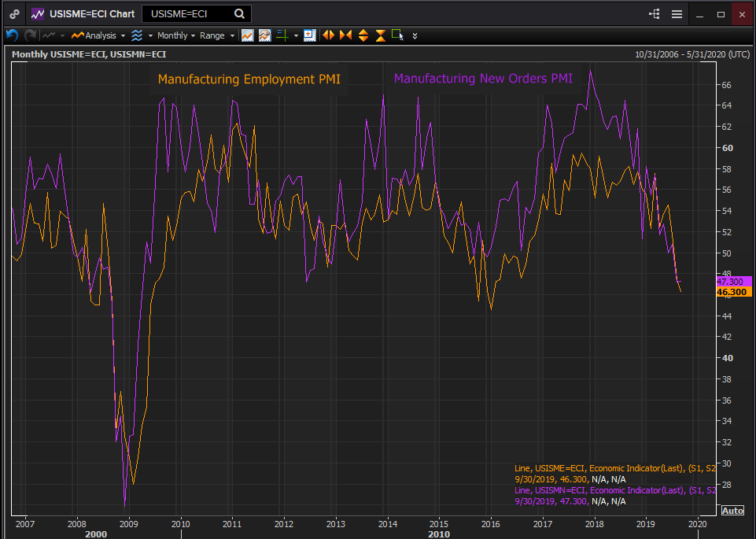
Task: Toggle Auto scaling on the price axis
Action: click(732, 511)
